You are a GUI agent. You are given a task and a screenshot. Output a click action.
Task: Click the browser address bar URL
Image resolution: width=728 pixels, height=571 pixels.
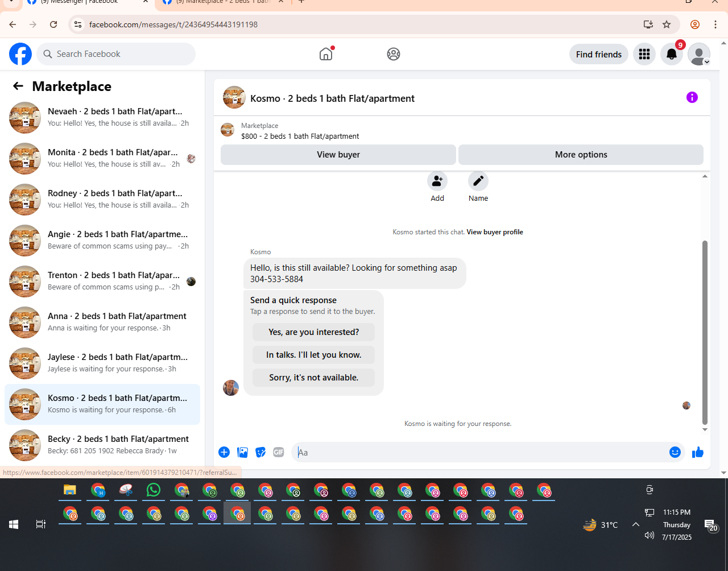tap(173, 24)
